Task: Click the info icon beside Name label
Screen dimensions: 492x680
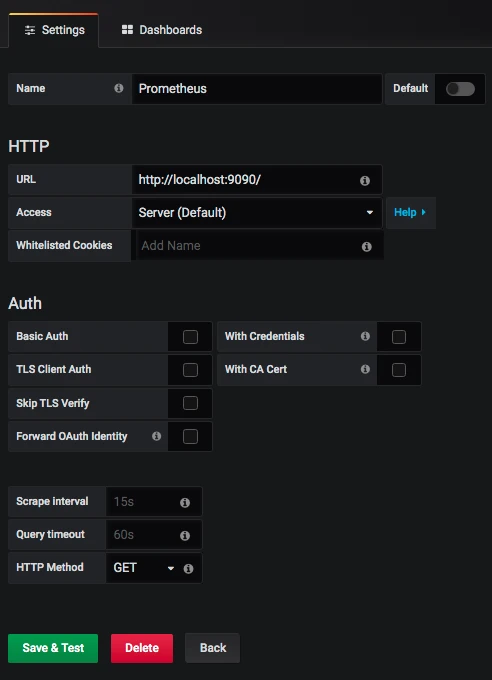Action: [118, 88]
